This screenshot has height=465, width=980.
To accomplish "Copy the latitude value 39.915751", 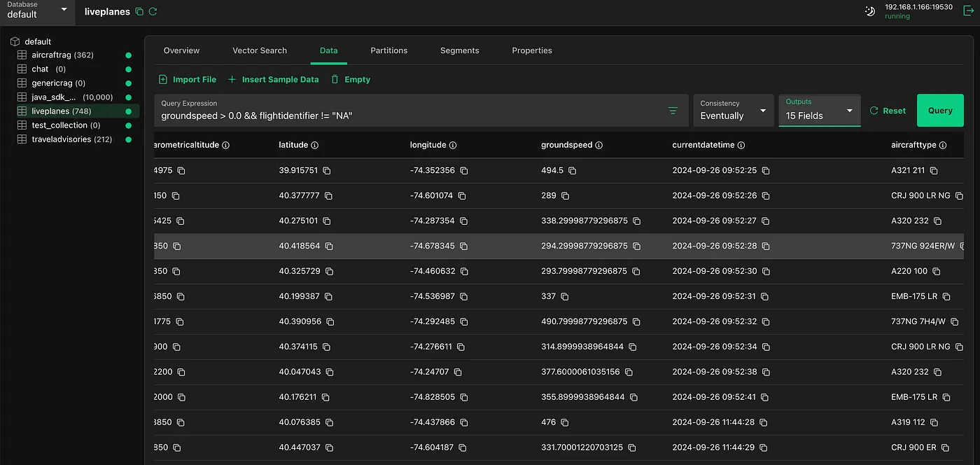I will pyautogui.click(x=327, y=171).
